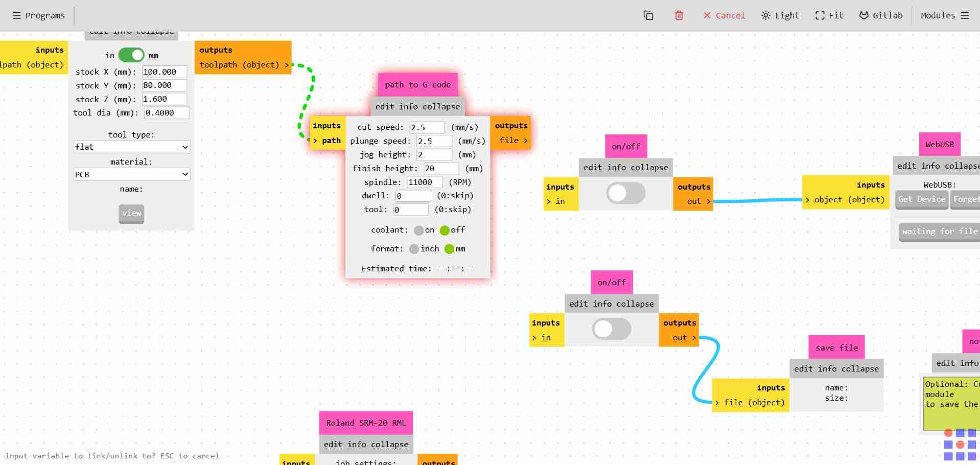Viewport: 980px width, 465px height.
Task: Select the WebUSB object (object) input port
Action: (845, 200)
